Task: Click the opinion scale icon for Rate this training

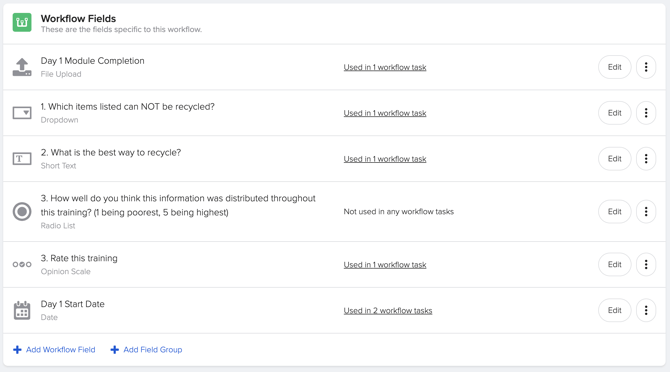Action: pos(22,264)
